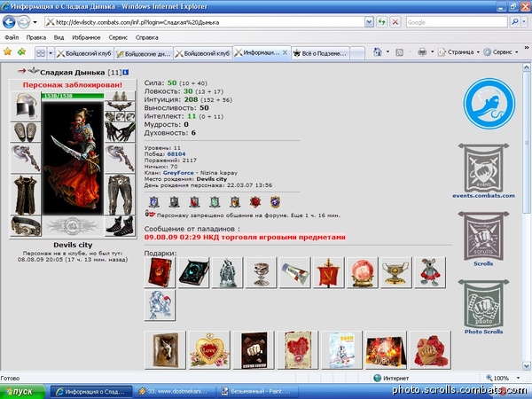532x399 pixels.
Task: Open the Print options dropdown arrow
Action: point(433,52)
